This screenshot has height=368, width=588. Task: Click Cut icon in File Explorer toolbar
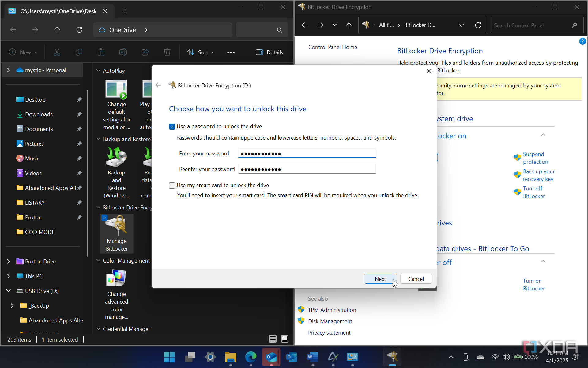pos(57,52)
